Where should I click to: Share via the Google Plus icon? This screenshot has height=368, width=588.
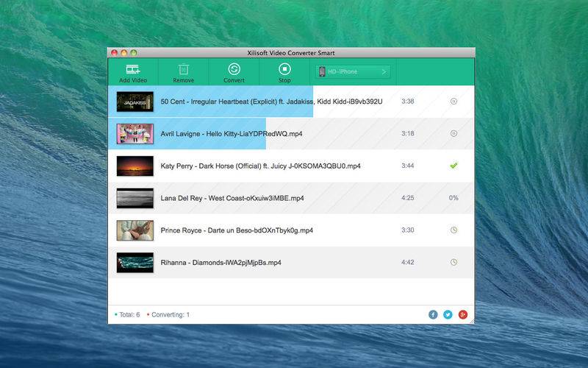tap(463, 315)
